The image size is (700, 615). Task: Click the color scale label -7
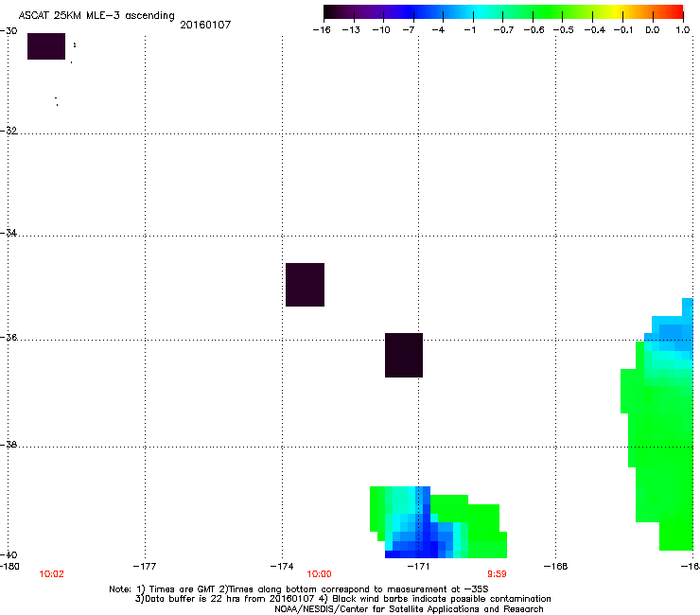409,30
